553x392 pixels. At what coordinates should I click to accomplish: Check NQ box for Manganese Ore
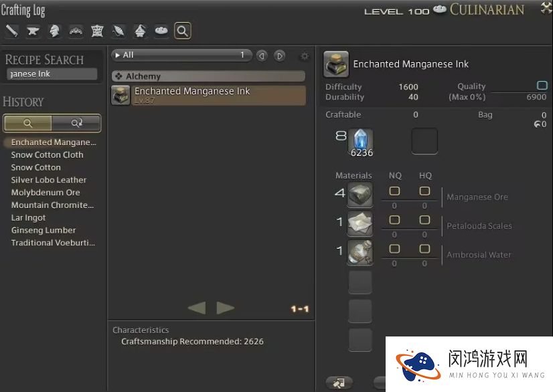coord(394,191)
